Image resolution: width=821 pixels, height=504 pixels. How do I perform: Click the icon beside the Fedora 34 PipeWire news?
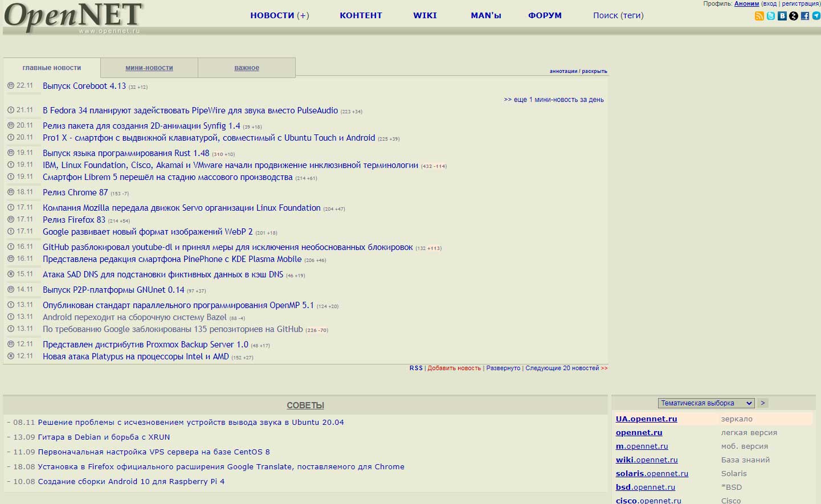[x=11, y=110]
